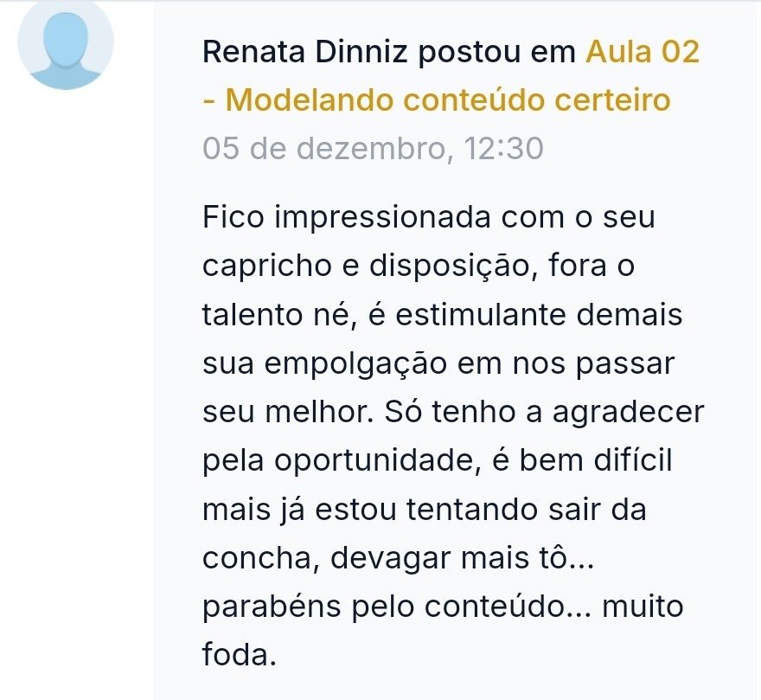
Task: Click the "postou em" text in header
Action: [x=496, y=54]
